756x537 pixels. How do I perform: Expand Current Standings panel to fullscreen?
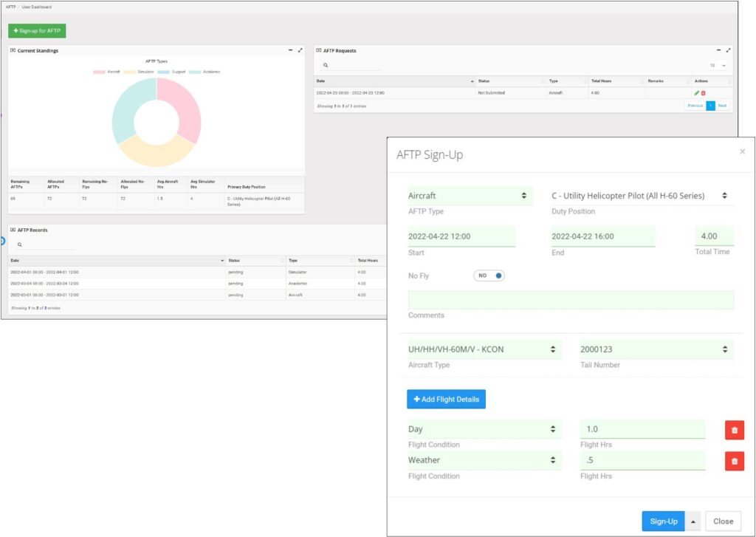(x=300, y=50)
